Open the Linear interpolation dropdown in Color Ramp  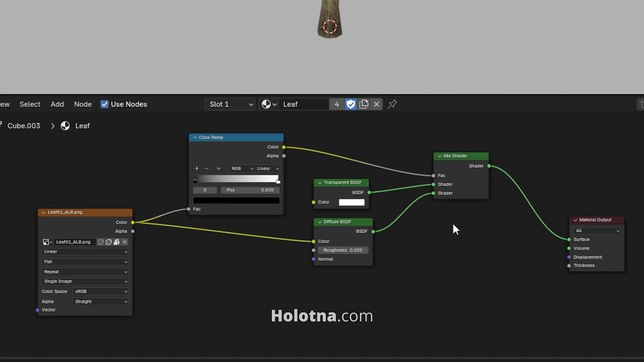[267, 168]
